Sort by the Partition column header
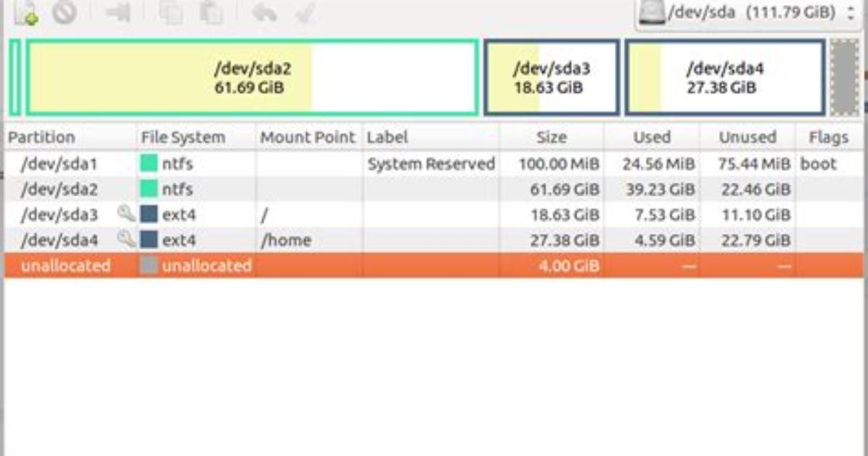 [70, 137]
